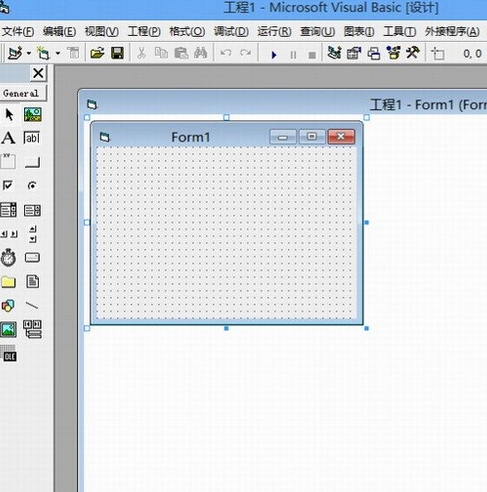This screenshot has height=492, width=487.
Task: Click the Add Standard EXE Project icon
Action: pyautogui.click(x=15, y=53)
